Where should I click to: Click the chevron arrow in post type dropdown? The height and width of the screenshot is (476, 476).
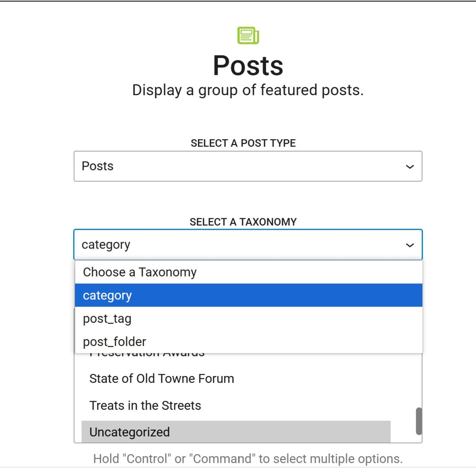point(410,167)
